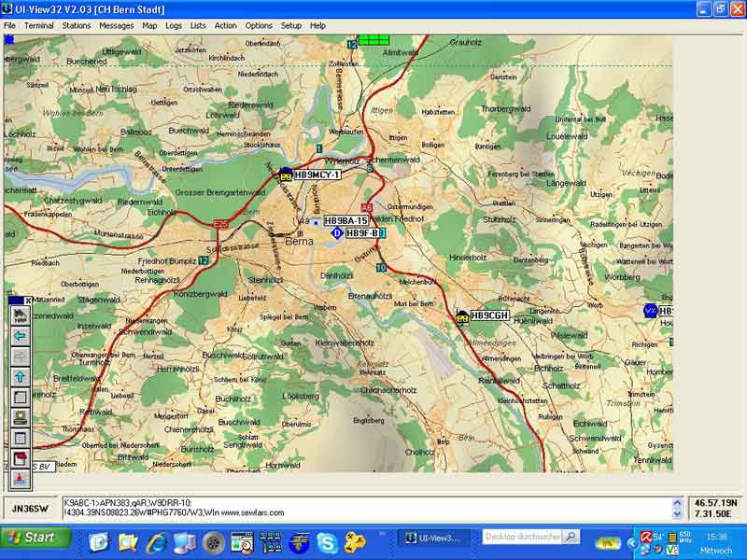Image resolution: width=747 pixels, height=560 pixels.
Task: Click the cyan left-arrow previous map button
Action: [20, 337]
